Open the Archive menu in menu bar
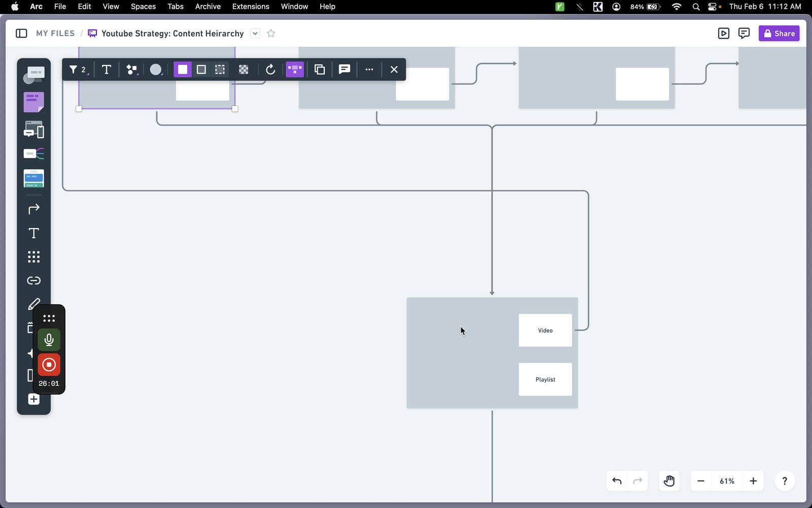This screenshot has width=812, height=508. pyautogui.click(x=208, y=7)
